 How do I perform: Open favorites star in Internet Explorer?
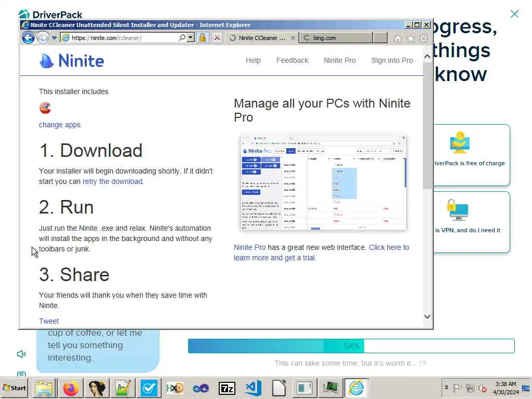point(410,38)
